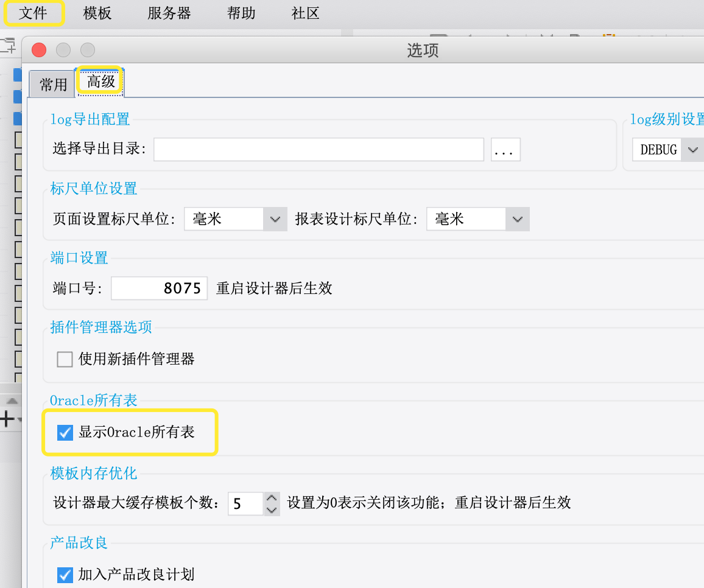Select the 高级 tab
The width and height of the screenshot is (704, 588).
tap(101, 82)
